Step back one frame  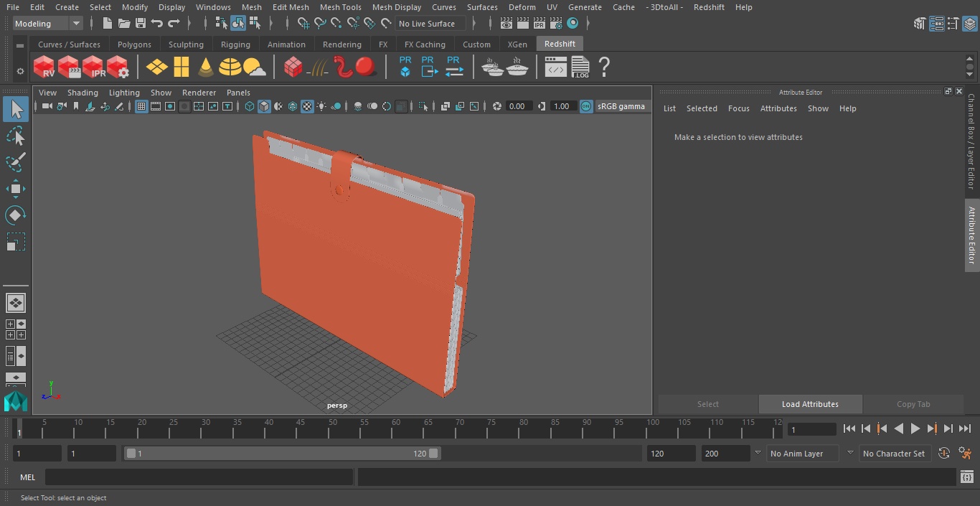[866, 428]
